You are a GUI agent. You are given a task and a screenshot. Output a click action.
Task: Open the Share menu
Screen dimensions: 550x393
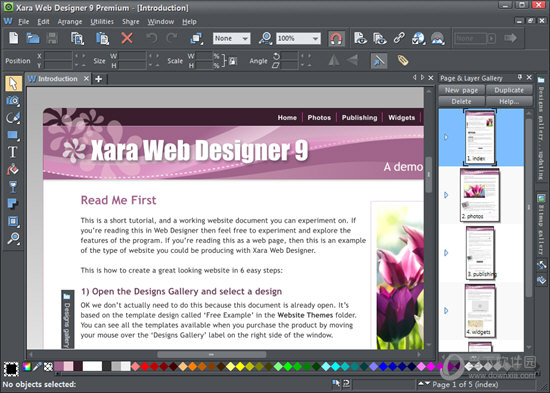click(x=130, y=22)
